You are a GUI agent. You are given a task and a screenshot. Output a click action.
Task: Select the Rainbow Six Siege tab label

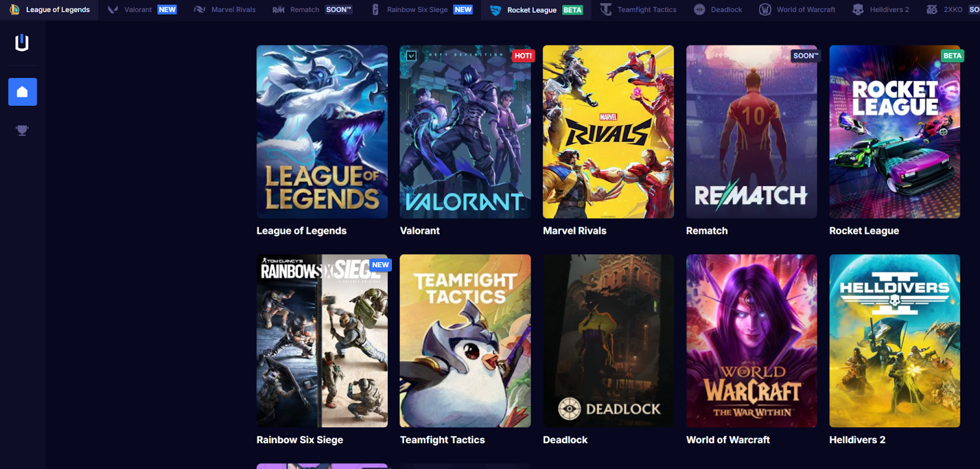417,10
